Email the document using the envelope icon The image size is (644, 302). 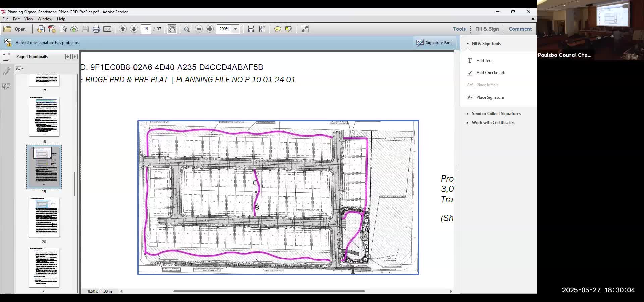(107, 29)
